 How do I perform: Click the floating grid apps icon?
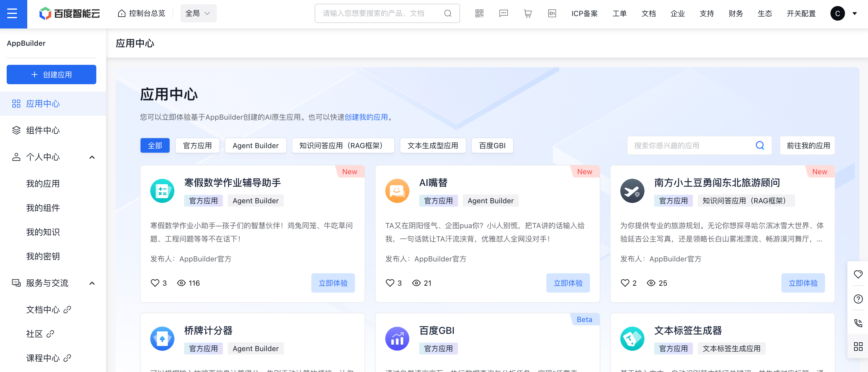click(x=858, y=346)
